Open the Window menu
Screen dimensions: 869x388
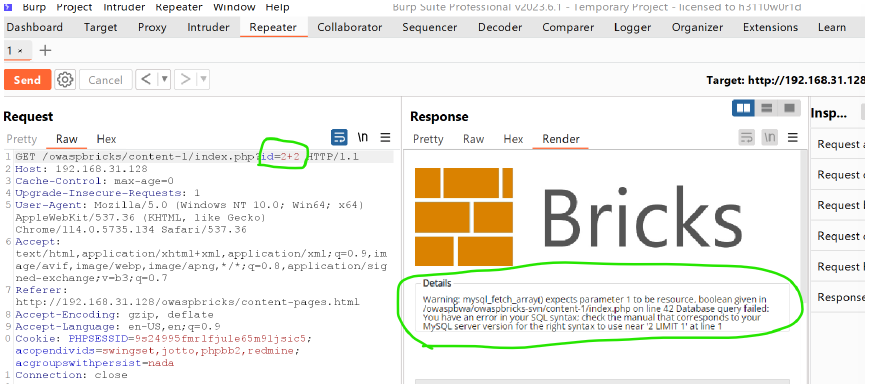tap(234, 7)
